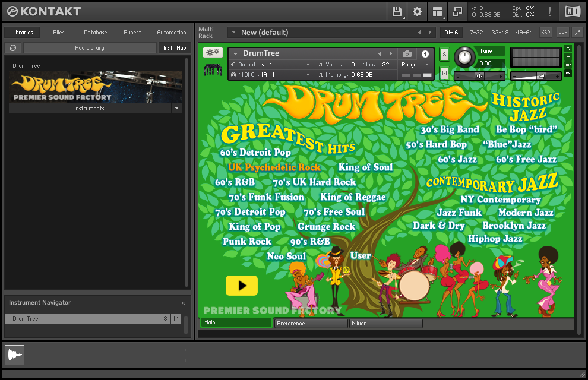Toggle the KSP script editor button
Viewport: 588px width, 380px height.
pos(546,33)
